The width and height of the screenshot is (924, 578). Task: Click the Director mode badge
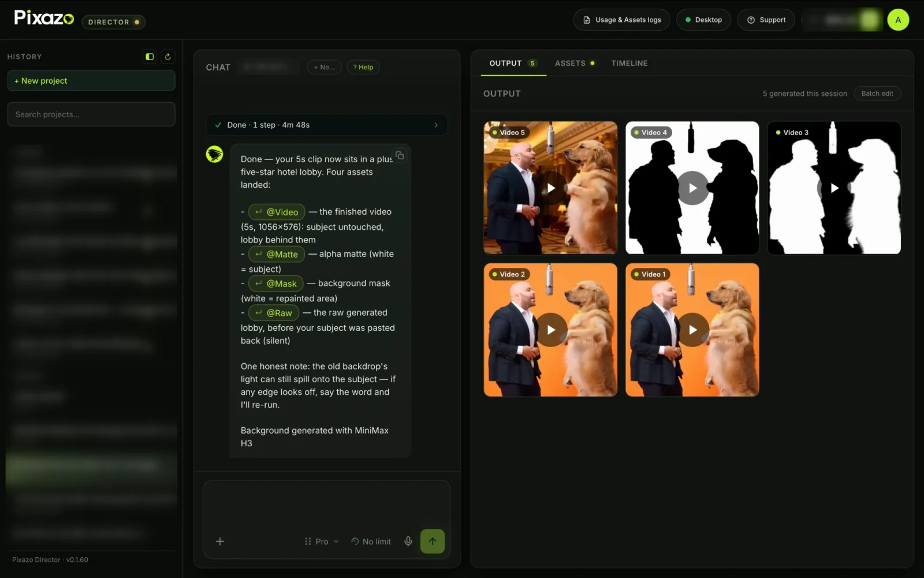point(113,22)
